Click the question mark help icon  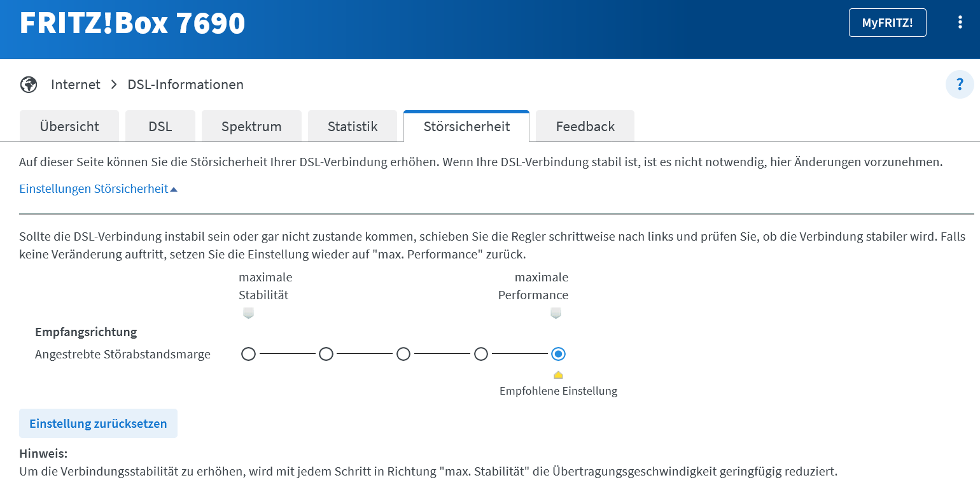pos(960,84)
